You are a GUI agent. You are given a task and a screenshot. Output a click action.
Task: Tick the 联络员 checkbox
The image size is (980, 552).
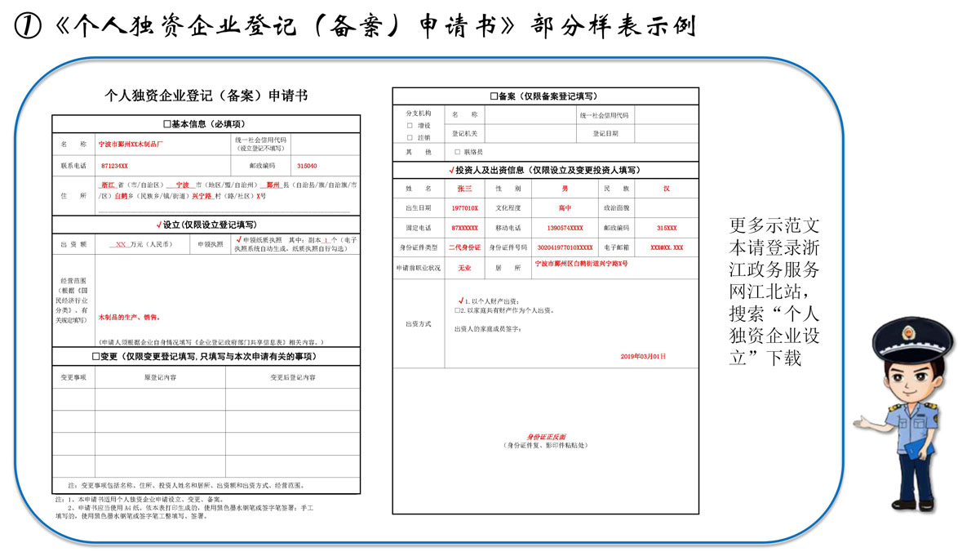(x=457, y=153)
